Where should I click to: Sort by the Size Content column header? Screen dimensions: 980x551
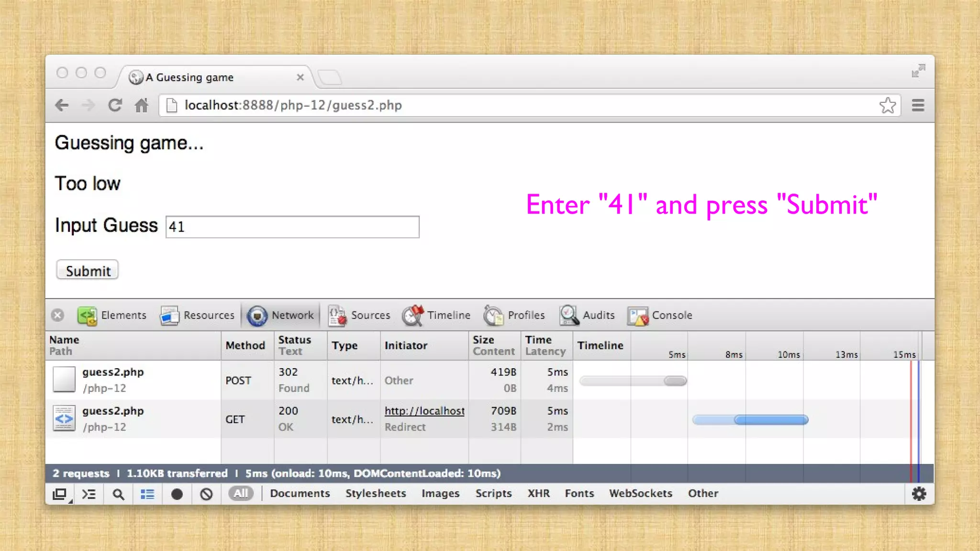point(494,345)
